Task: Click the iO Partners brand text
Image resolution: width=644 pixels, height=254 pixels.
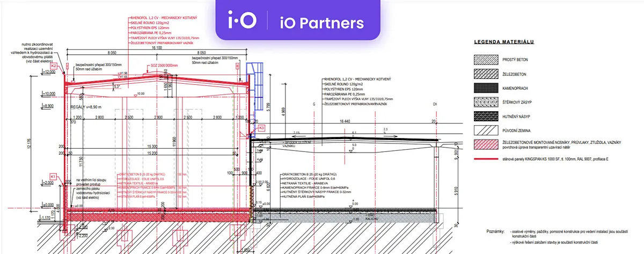Action: (x=322, y=23)
